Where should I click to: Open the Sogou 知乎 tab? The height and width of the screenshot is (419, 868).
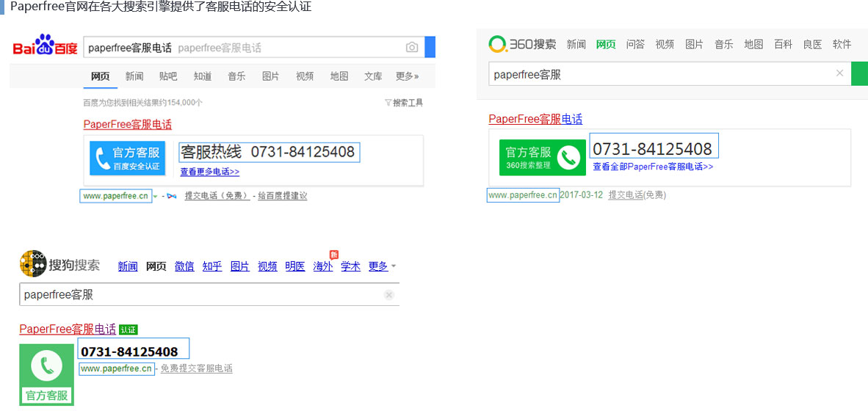tap(212, 267)
